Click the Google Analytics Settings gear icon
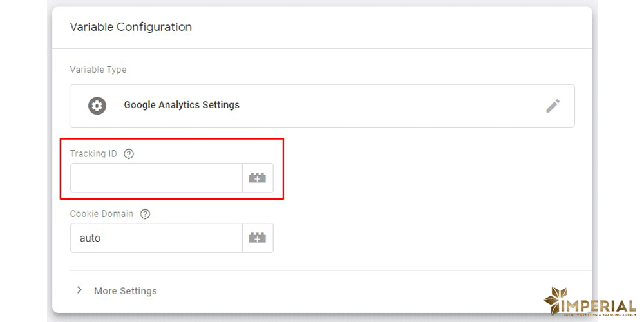 97,106
